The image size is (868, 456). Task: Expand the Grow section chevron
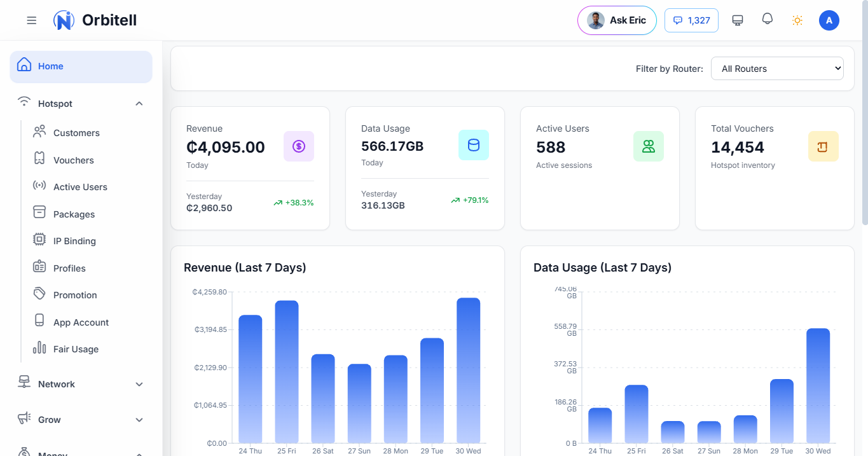pos(139,420)
